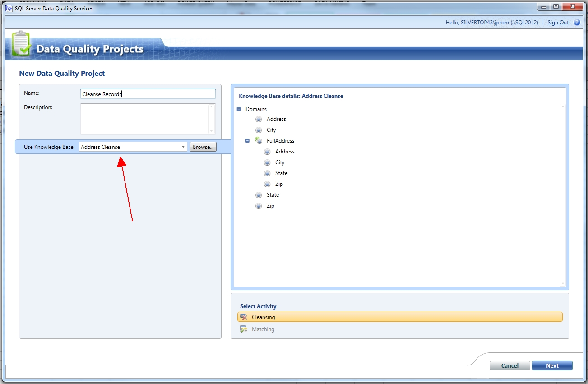Select the Matching activity
The height and width of the screenshot is (384, 588).
tap(263, 329)
